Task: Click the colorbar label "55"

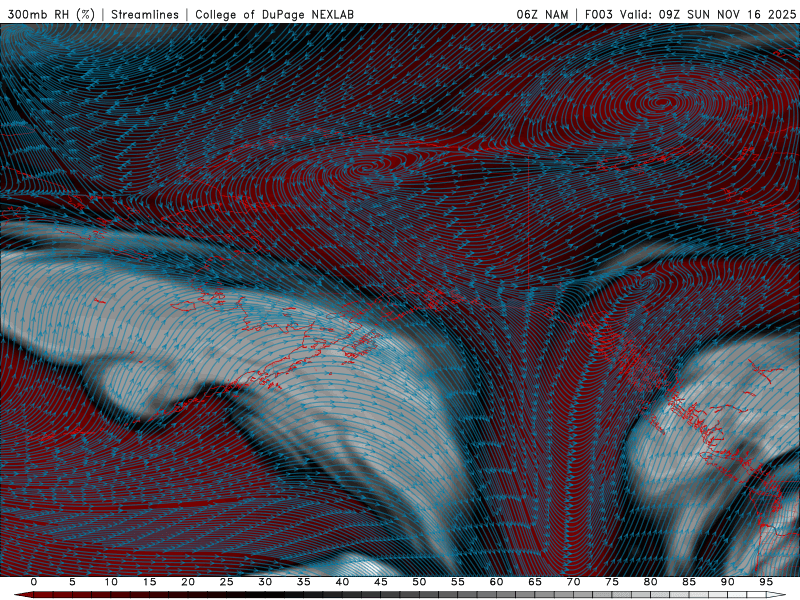Action: click(x=458, y=582)
